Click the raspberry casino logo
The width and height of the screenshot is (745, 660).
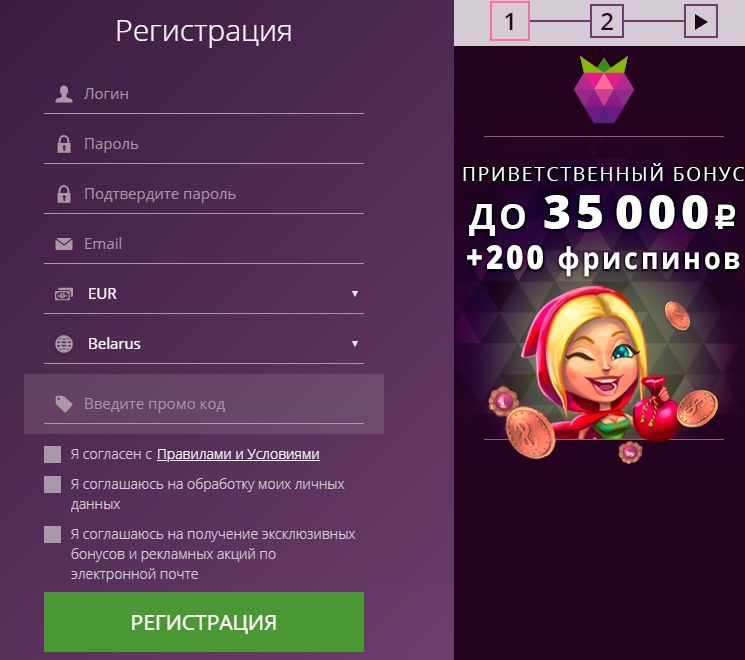pyautogui.click(x=603, y=89)
